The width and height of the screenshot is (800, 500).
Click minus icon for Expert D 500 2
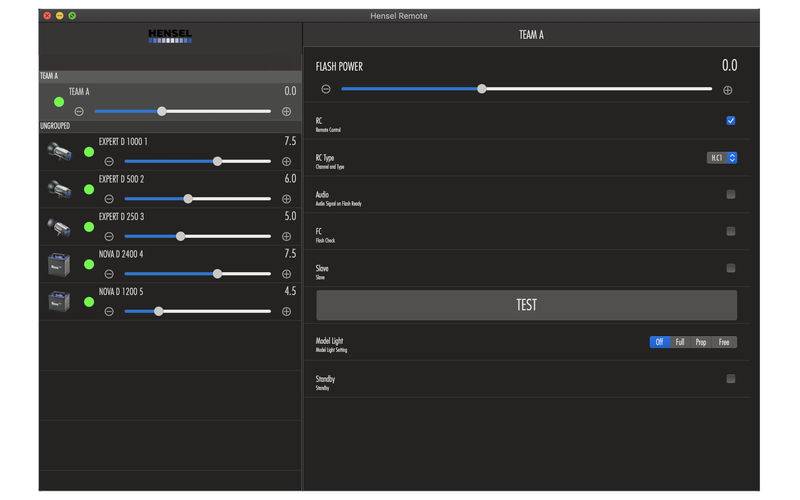click(109, 199)
